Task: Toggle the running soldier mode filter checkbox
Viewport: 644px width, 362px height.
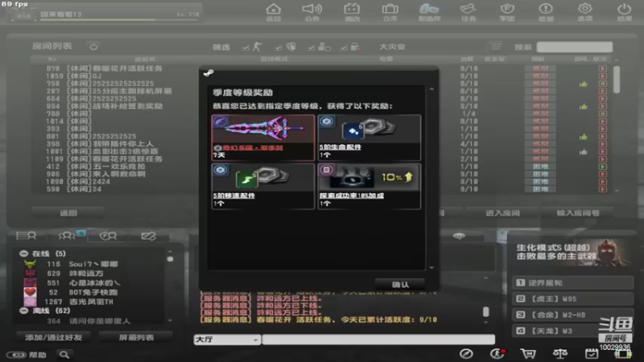Action: (246, 47)
